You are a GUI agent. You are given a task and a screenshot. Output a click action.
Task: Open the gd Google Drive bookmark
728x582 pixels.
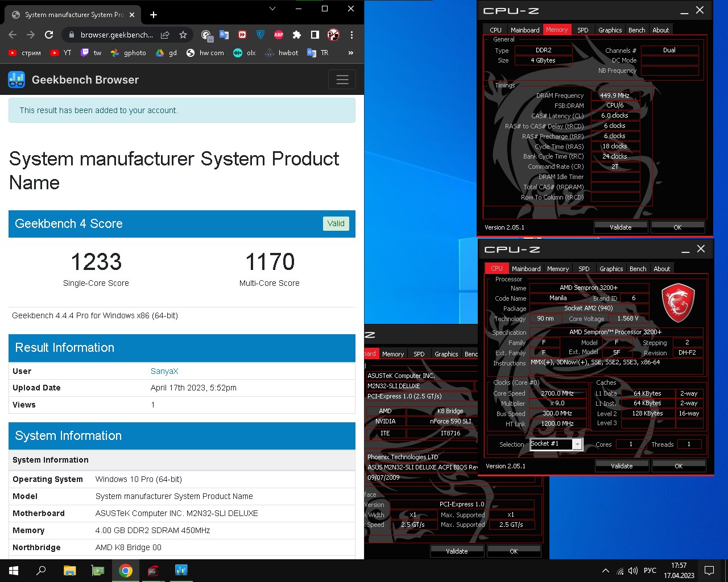pyautogui.click(x=167, y=53)
